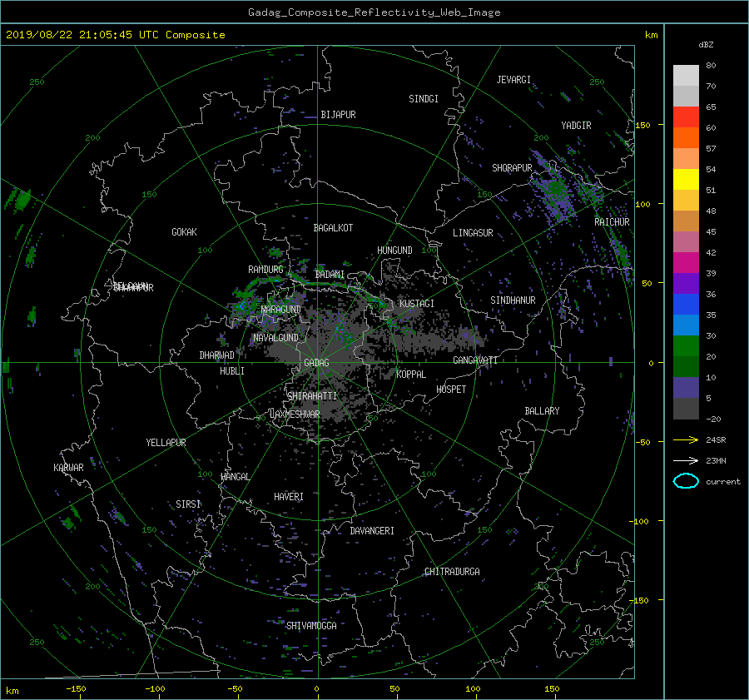The width and height of the screenshot is (749, 700).
Task: Click the HUBLI city label
Action: click(x=231, y=371)
